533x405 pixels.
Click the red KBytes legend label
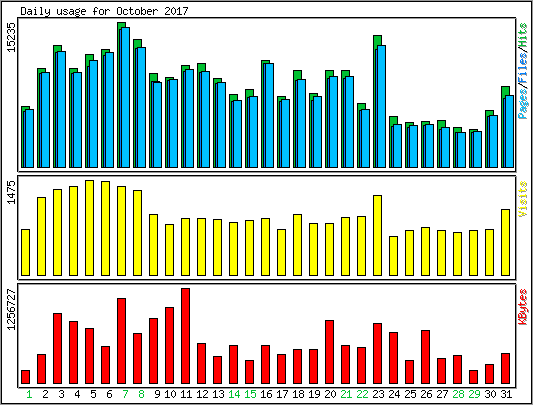tap(523, 307)
